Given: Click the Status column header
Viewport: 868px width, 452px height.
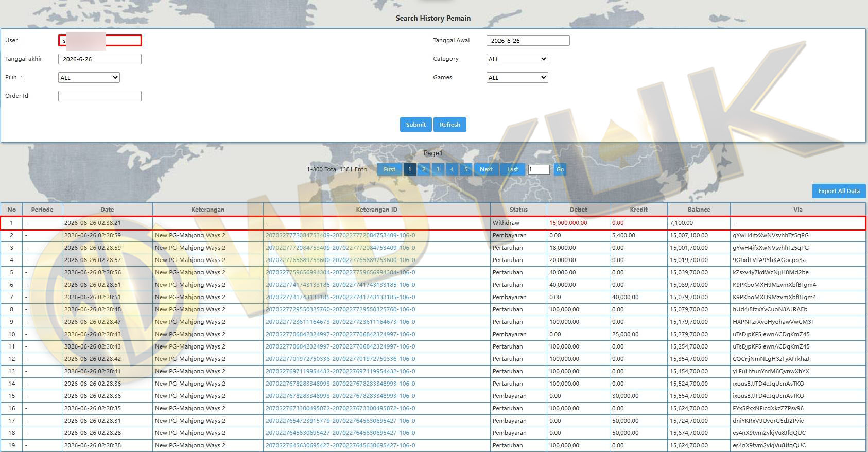Looking at the screenshot, I should (x=518, y=210).
